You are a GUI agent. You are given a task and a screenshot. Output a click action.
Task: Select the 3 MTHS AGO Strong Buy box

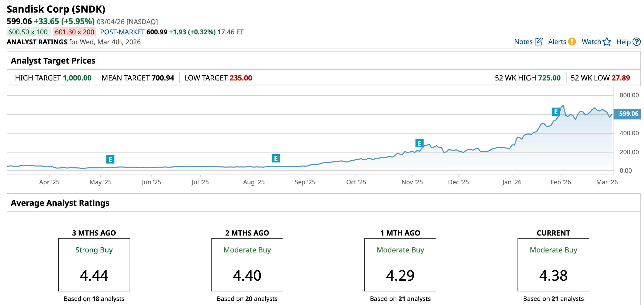[x=94, y=265]
